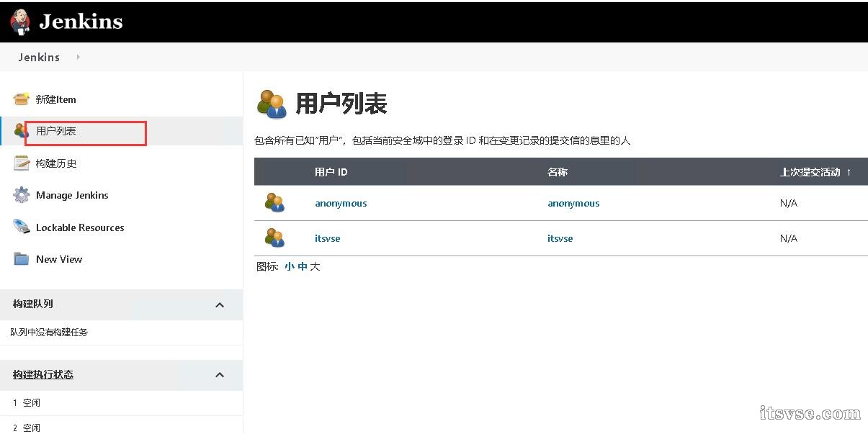Switch icon size to 小
Image resolution: width=868 pixels, height=434 pixels.
[x=290, y=266]
